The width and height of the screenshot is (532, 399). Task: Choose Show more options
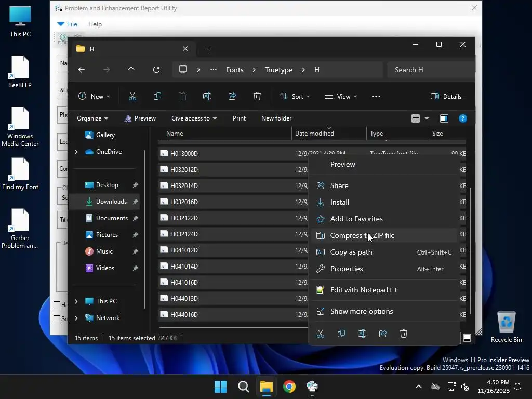[x=384, y=312]
